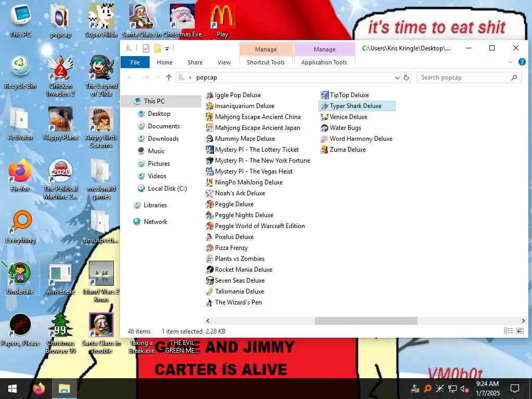Viewport: 532px width, 399px height.
Task: Switch to the Share ribbon tab
Action: 195,62
